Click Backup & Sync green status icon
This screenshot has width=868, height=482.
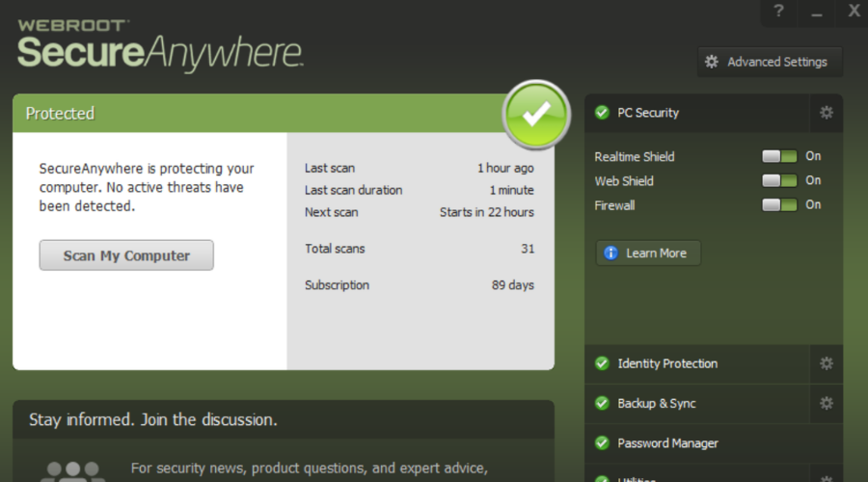click(602, 403)
